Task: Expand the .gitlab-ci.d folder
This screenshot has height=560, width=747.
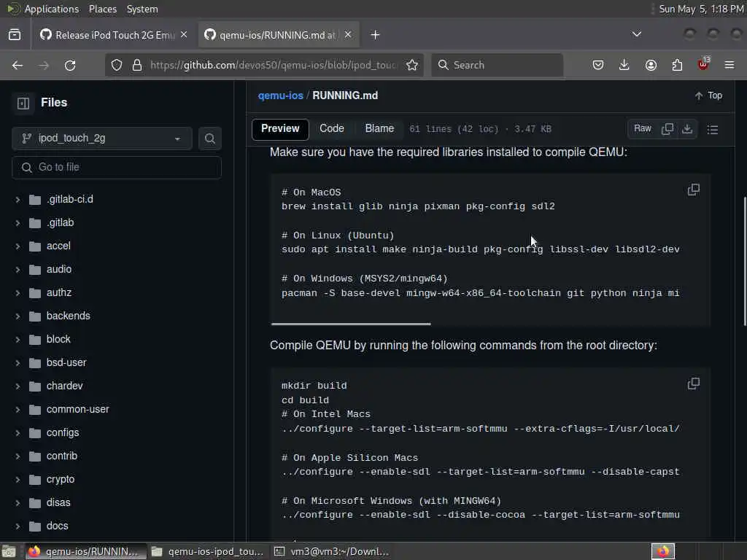Action: (18, 200)
